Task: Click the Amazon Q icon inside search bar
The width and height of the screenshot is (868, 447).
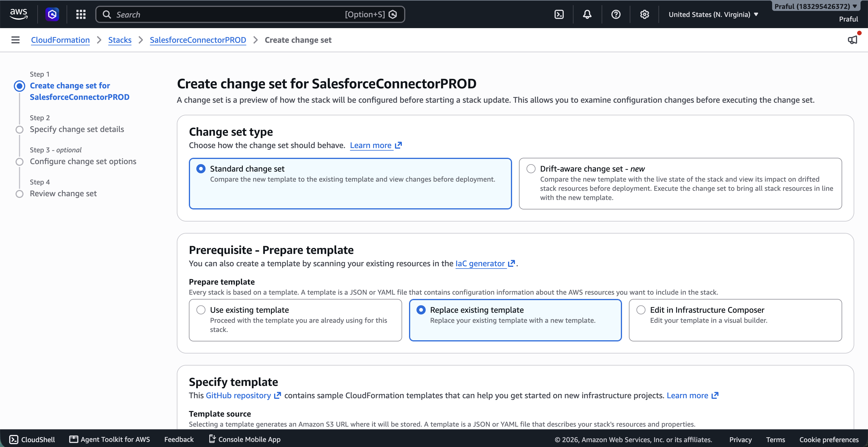Action: (x=393, y=14)
